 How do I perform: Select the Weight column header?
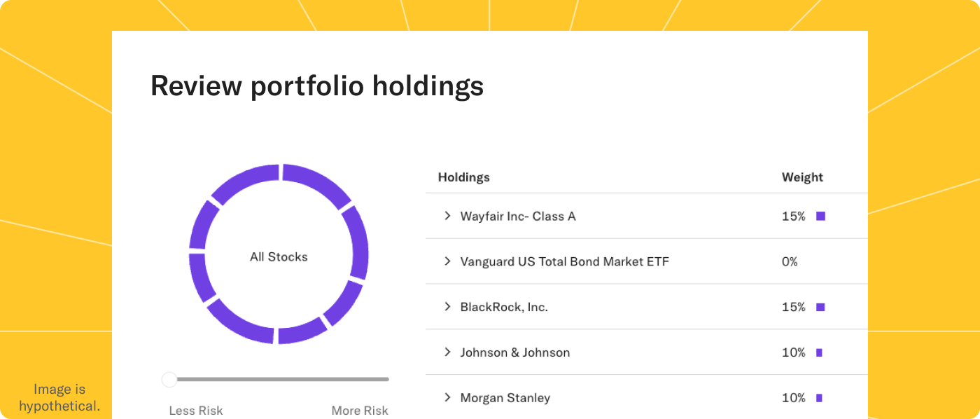click(801, 177)
